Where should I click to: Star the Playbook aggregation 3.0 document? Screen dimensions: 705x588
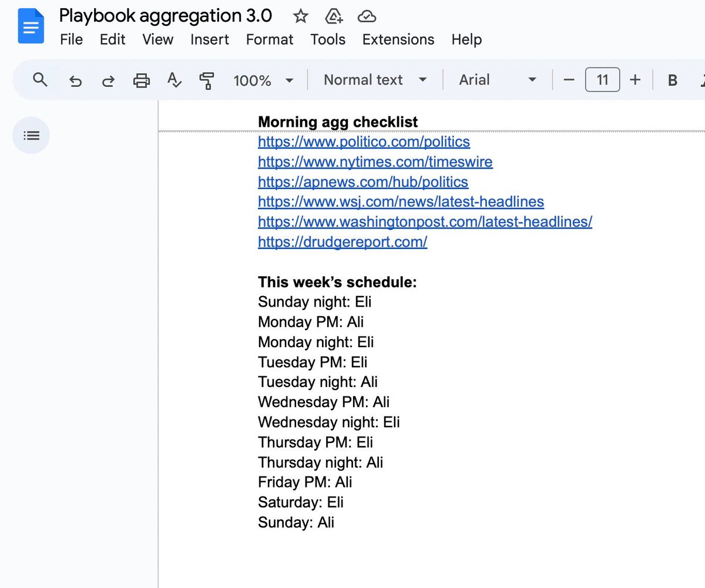(301, 16)
